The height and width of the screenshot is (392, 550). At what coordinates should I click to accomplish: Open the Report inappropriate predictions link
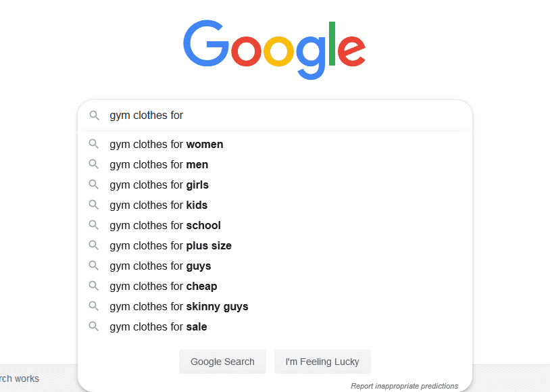404,385
